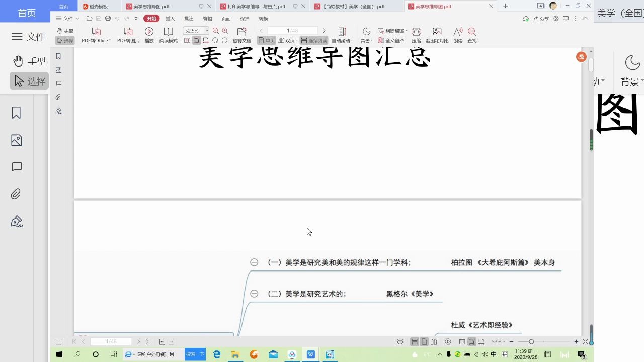Collapse node （二）美学是研究艺术的
The width and height of the screenshot is (644, 362).
point(254,294)
